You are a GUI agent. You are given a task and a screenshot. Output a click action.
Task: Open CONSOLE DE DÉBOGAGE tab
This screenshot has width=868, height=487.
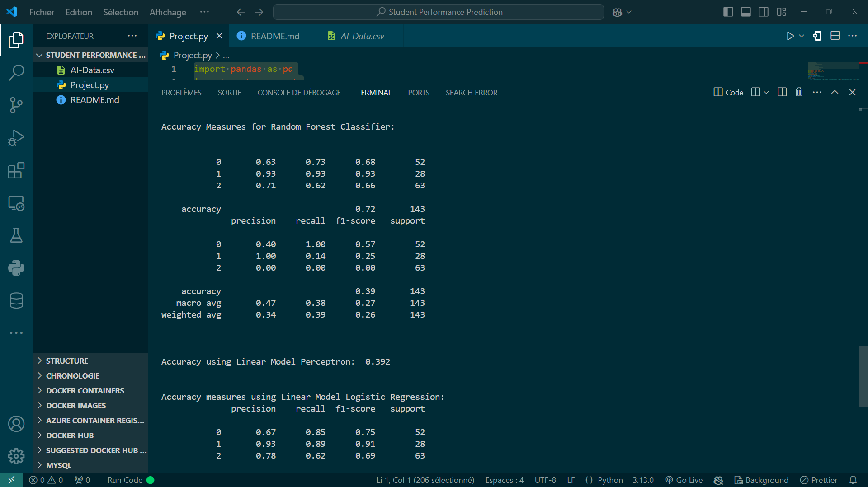299,93
